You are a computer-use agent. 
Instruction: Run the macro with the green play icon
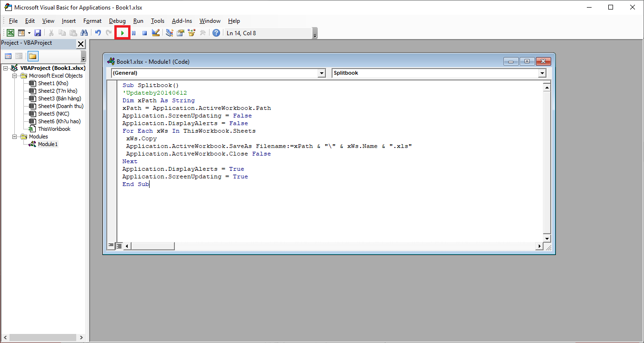click(122, 33)
